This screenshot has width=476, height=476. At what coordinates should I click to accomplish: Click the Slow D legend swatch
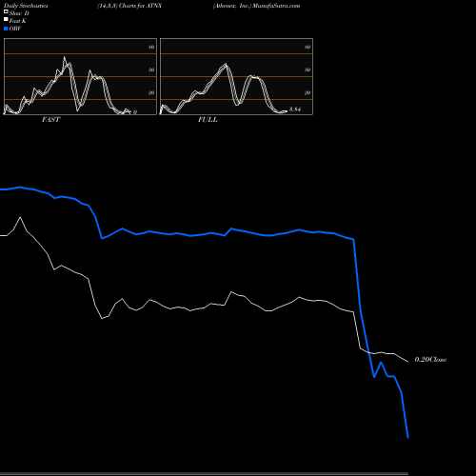(6, 11)
